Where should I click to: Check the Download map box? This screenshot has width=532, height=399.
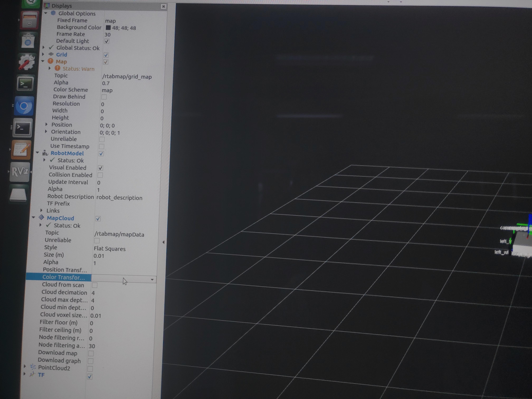(x=91, y=353)
